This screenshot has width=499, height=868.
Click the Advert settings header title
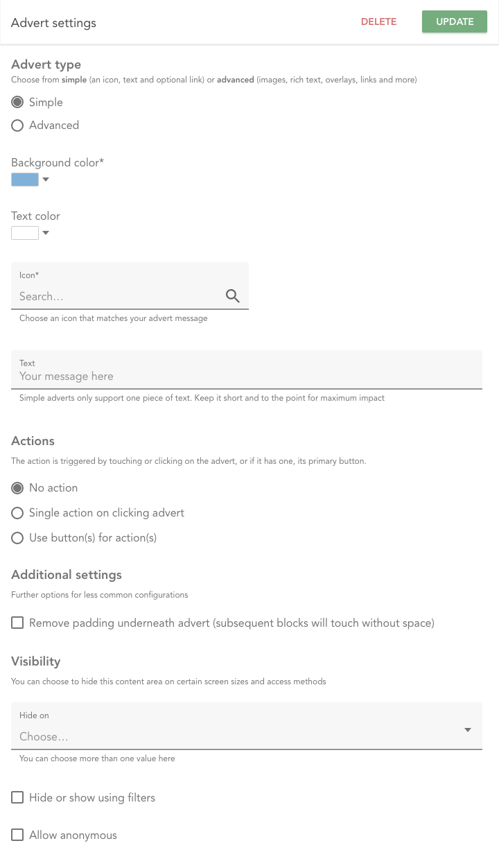click(53, 23)
